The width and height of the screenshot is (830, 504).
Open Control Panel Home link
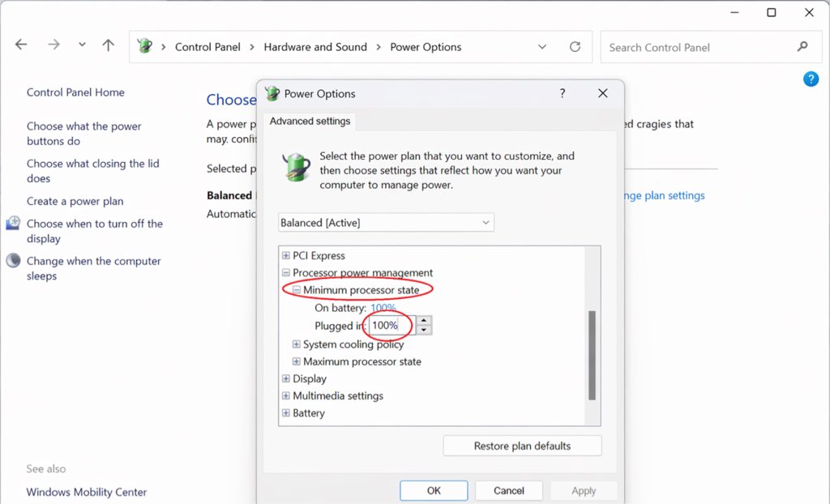click(x=75, y=92)
